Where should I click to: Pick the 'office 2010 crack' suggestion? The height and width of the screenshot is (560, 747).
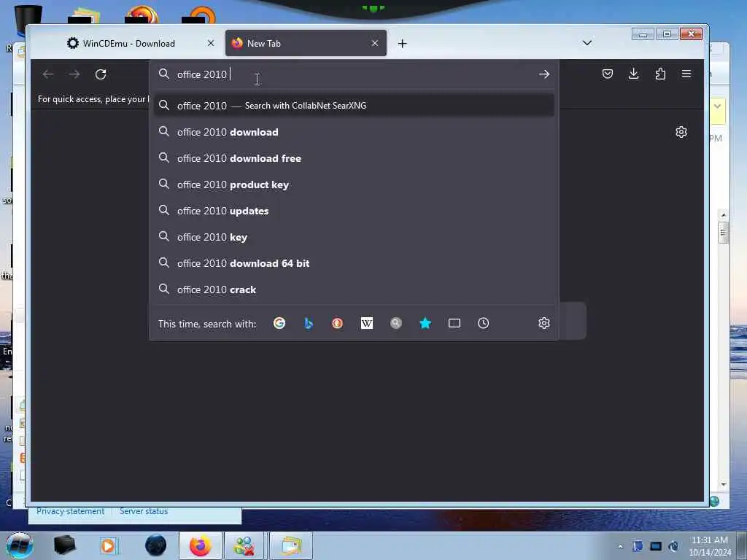pos(354,289)
